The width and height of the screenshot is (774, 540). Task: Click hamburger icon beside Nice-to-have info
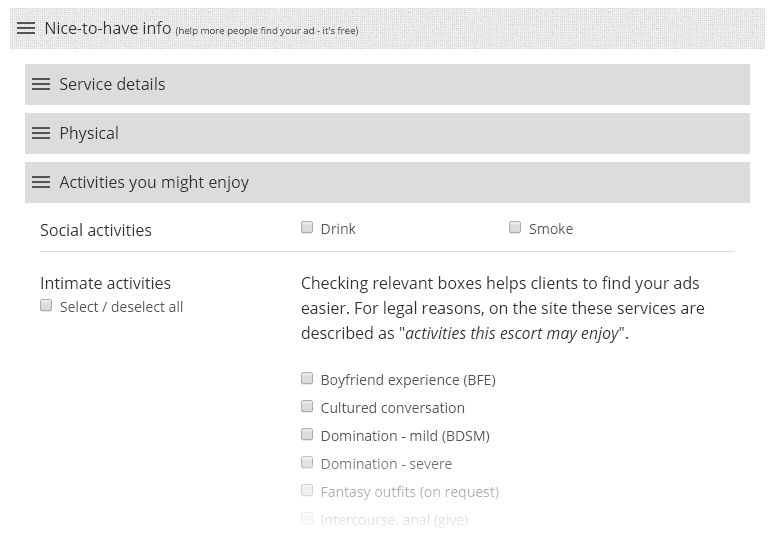tap(26, 28)
